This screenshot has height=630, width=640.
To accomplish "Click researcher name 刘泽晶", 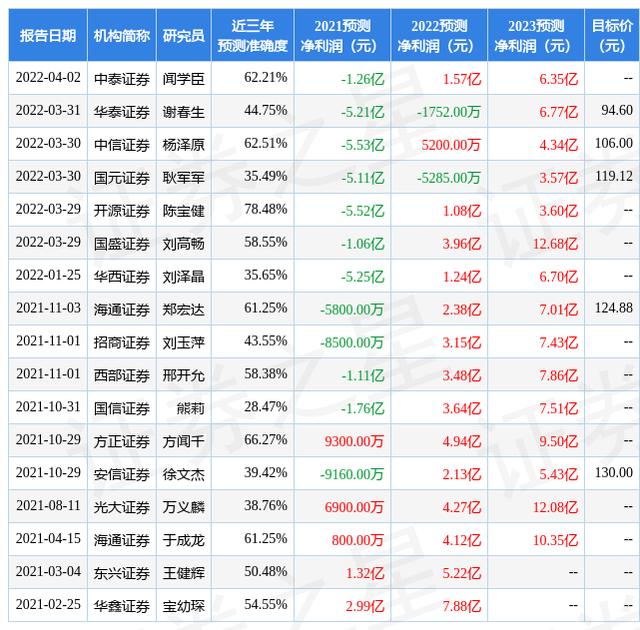I will coord(183,277).
